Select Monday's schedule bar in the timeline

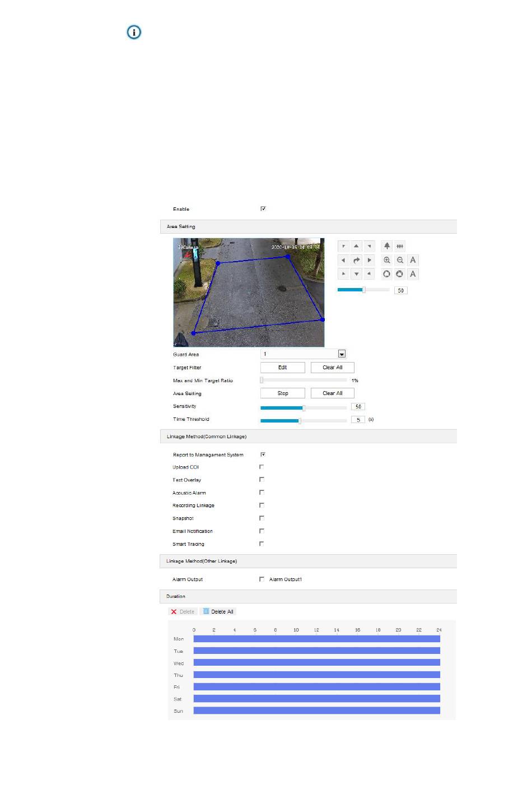point(316,639)
